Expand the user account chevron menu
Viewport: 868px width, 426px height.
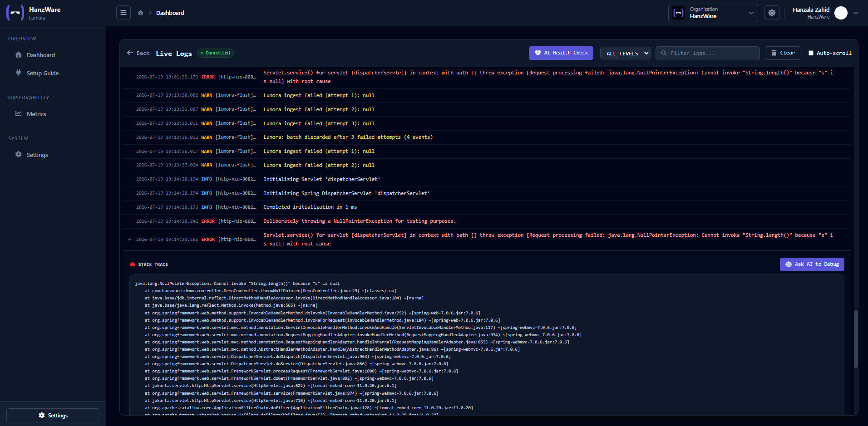click(856, 13)
